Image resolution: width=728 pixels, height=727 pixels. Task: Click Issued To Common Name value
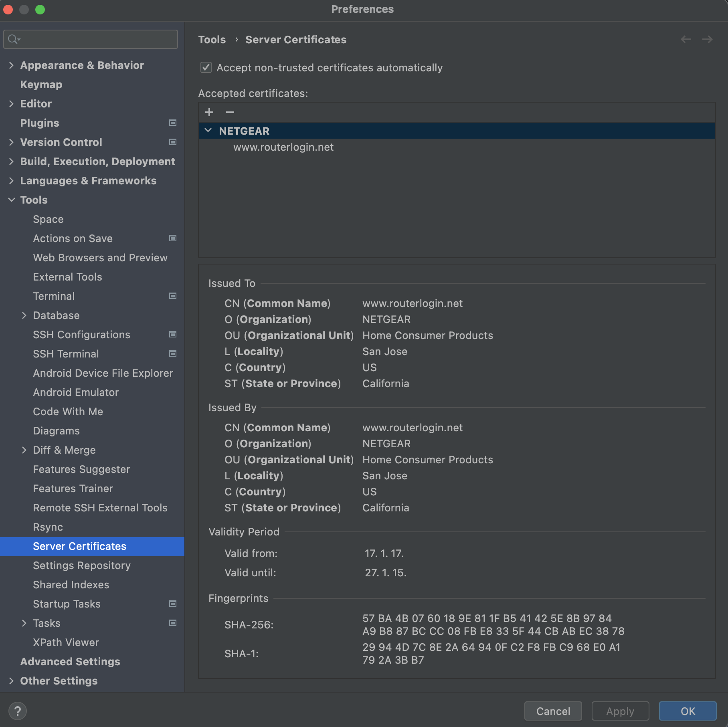click(x=413, y=303)
